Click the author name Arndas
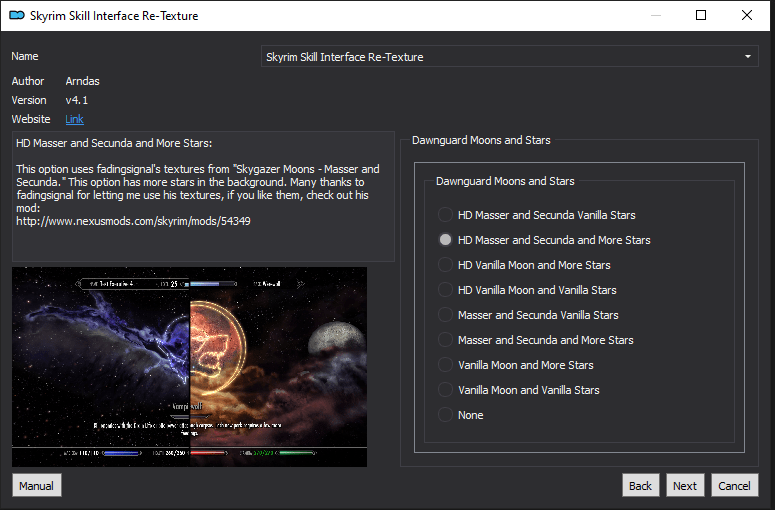Image resolution: width=775 pixels, height=510 pixels. (83, 81)
